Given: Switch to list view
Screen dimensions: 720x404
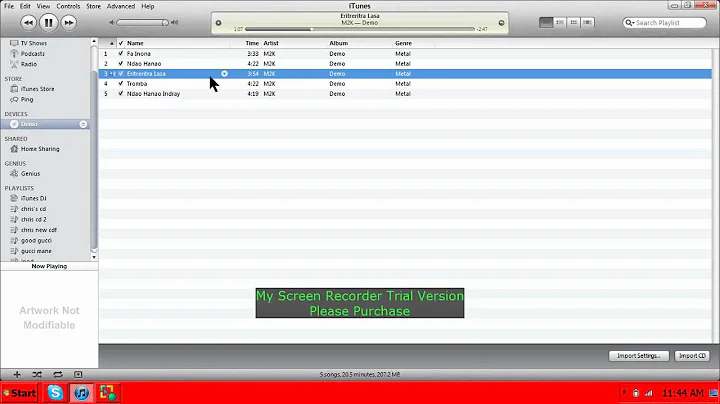Looking at the screenshot, I should pyautogui.click(x=546, y=22).
